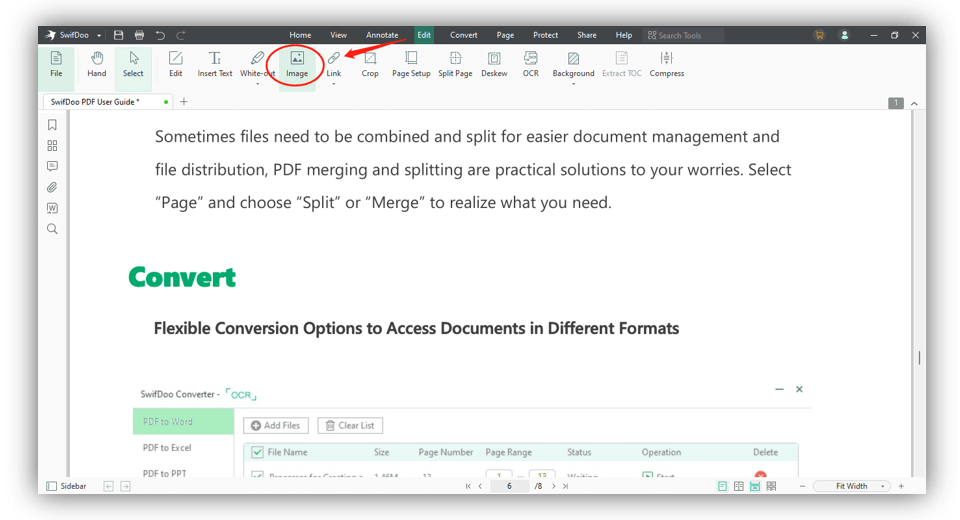Click the Compress tool
Image resolution: width=960 pixels, height=520 pixels.
pos(667,64)
